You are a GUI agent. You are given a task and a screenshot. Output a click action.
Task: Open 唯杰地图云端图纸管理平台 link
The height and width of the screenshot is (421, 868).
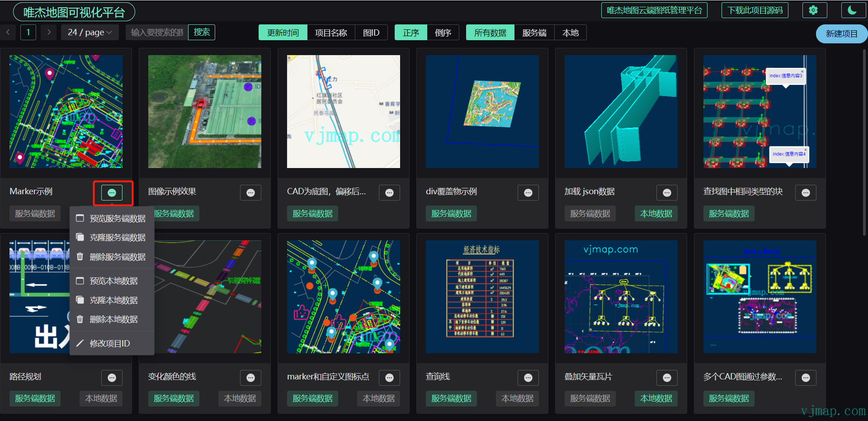654,9
